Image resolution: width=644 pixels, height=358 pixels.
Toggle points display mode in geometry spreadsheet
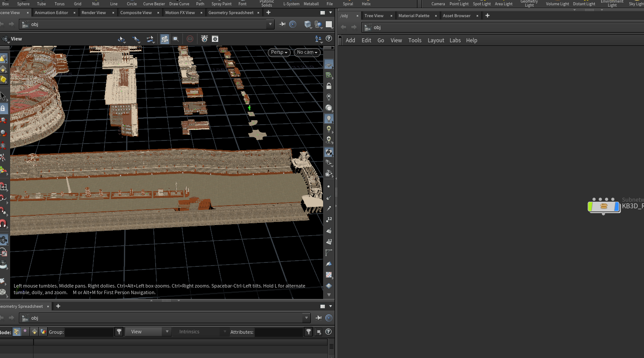point(17,332)
